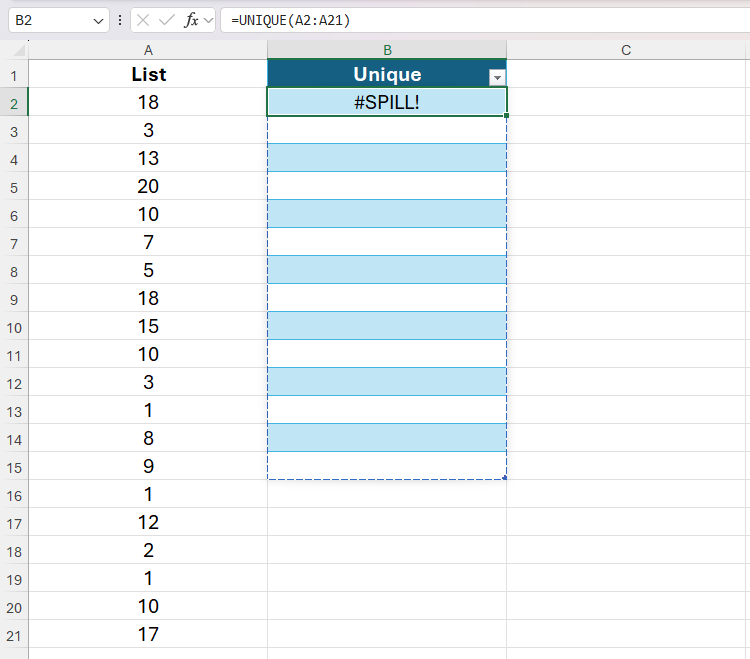Select column B header
Image resolution: width=750 pixels, height=659 pixels.
(x=387, y=50)
